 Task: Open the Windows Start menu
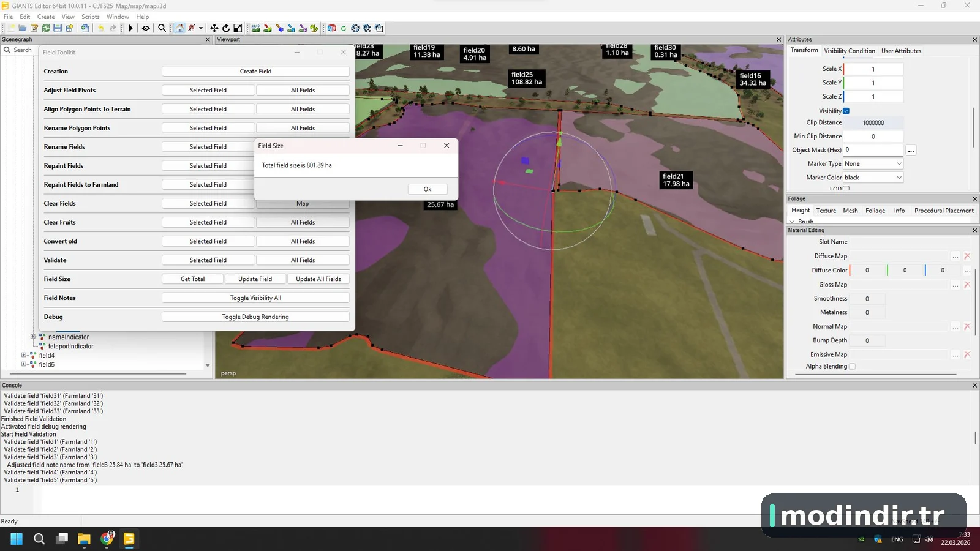[x=17, y=539]
